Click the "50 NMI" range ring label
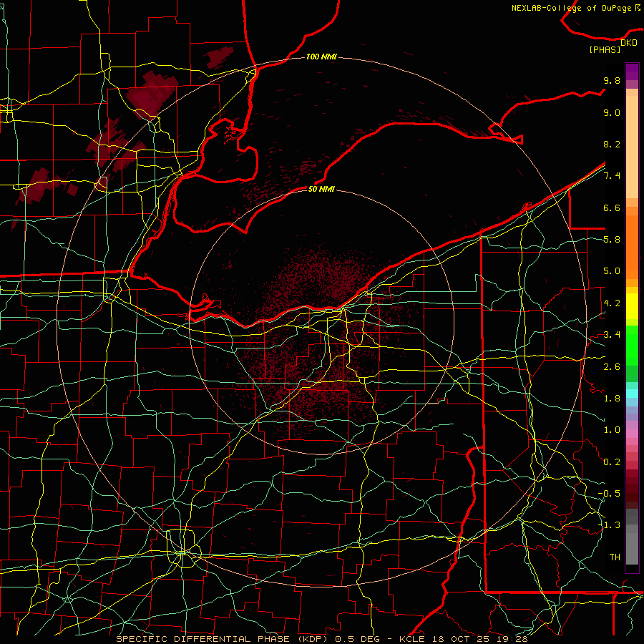644x644 pixels. [x=321, y=189]
